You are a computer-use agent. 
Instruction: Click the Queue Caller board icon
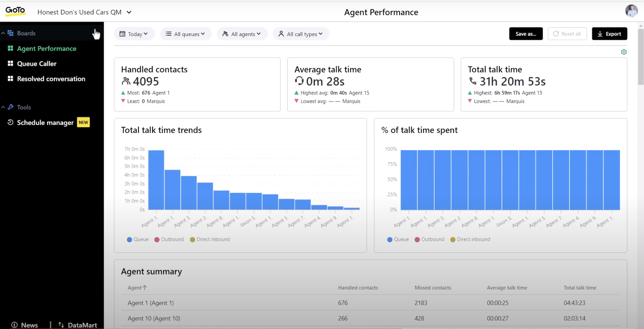pos(11,63)
